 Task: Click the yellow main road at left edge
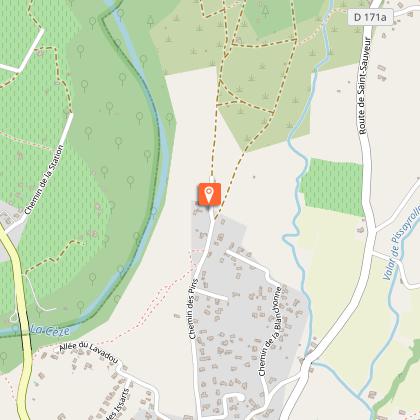pyautogui.click(x=21, y=320)
